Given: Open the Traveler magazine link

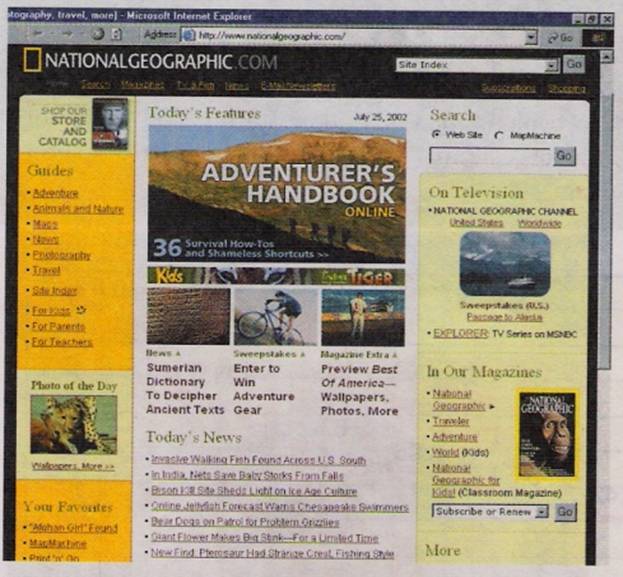Looking at the screenshot, I should pos(451,421).
